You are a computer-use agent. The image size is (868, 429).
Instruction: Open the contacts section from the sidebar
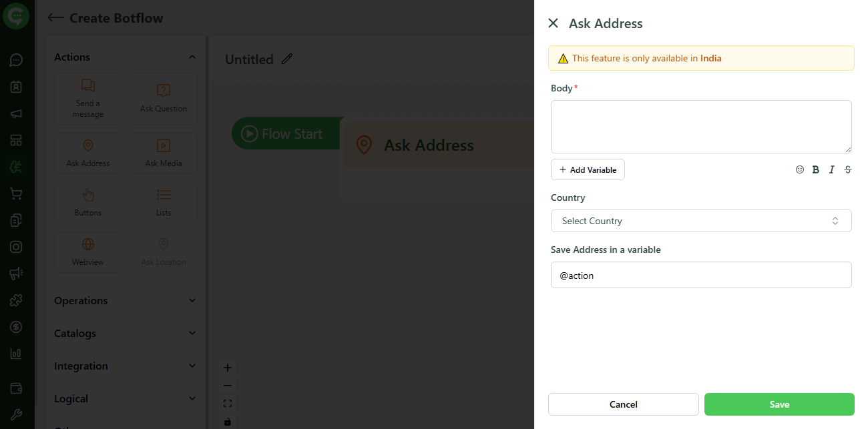coord(16,87)
